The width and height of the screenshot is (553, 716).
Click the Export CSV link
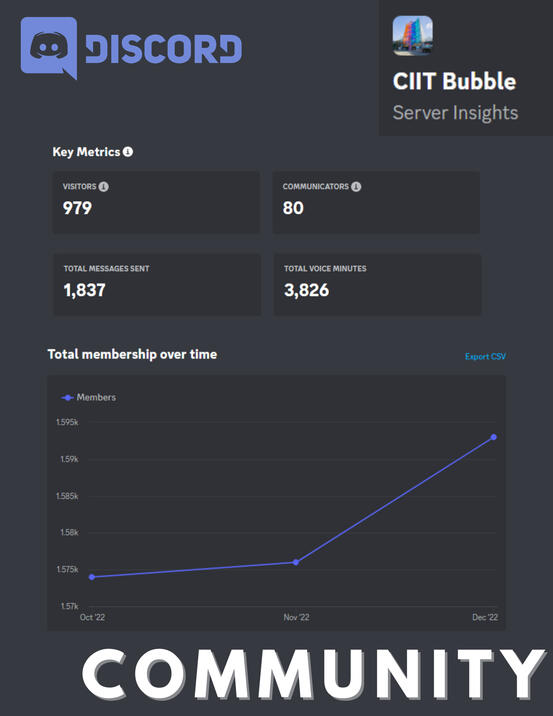coord(485,356)
